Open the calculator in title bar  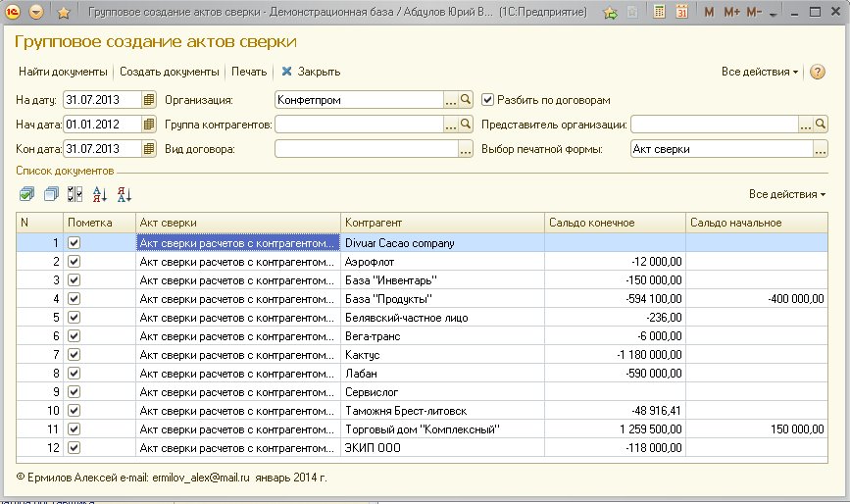(660, 13)
